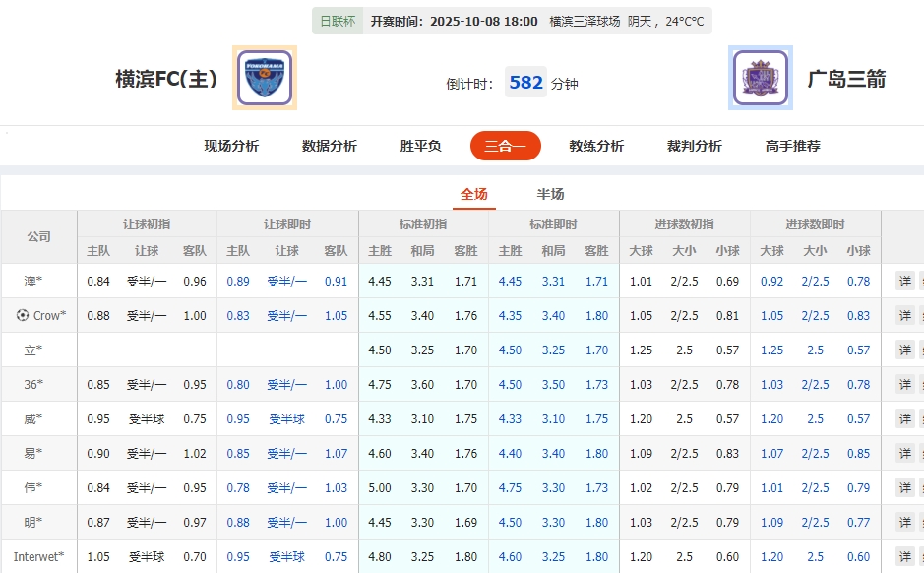The width and height of the screenshot is (924, 573).
Task: Open the 半场 tab
Action: [x=552, y=194]
